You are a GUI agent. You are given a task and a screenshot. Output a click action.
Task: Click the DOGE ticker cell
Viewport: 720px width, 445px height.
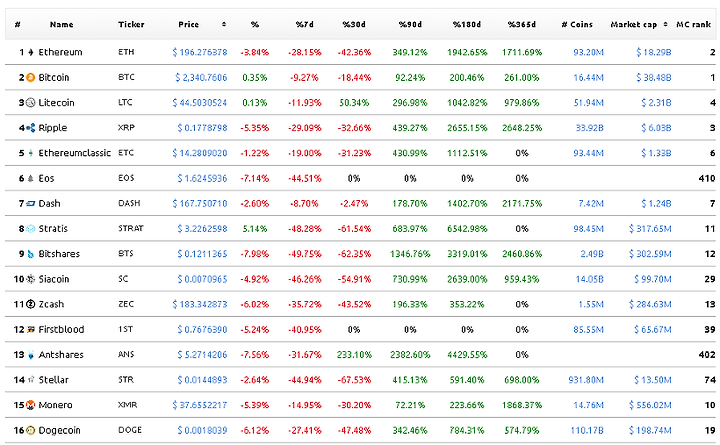pyautogui.click(x=130, y=430)
